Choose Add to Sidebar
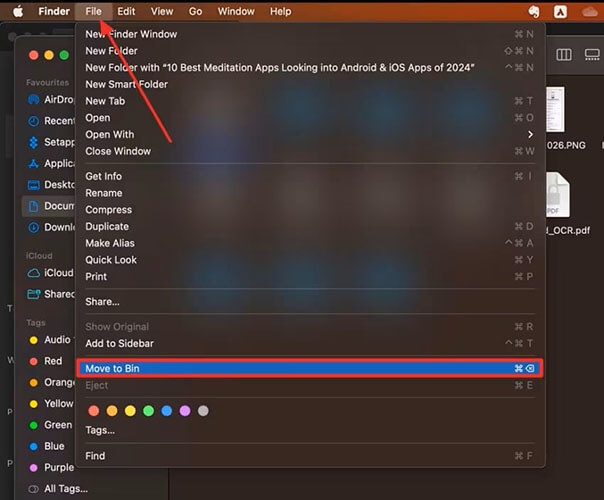The height and width of the screenshot is (500, 604). 310,344
